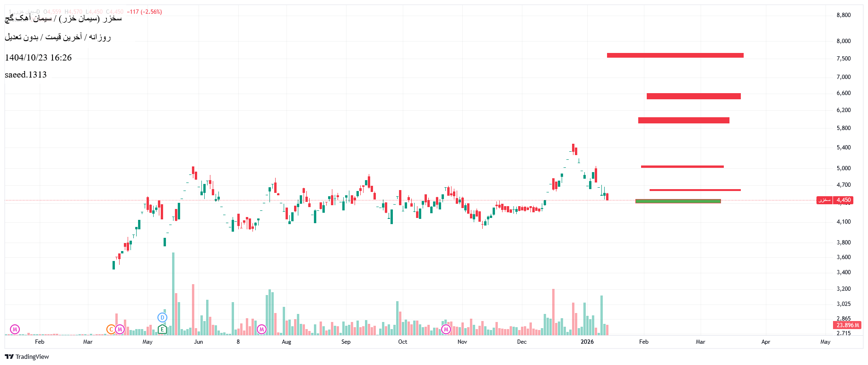Click the 2026 label on the time axis
The height and width of the screenshot is (365, 868).
click(x=587, y=342)
